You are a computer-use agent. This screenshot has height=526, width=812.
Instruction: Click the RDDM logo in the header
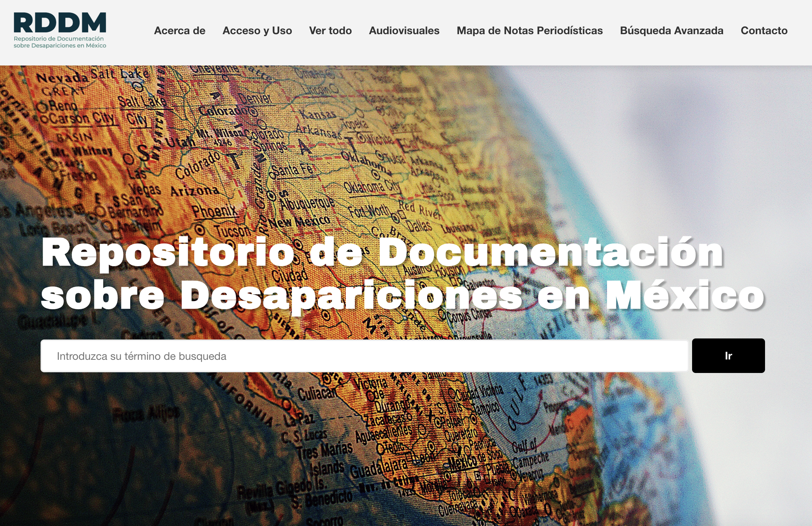(60, 31)
